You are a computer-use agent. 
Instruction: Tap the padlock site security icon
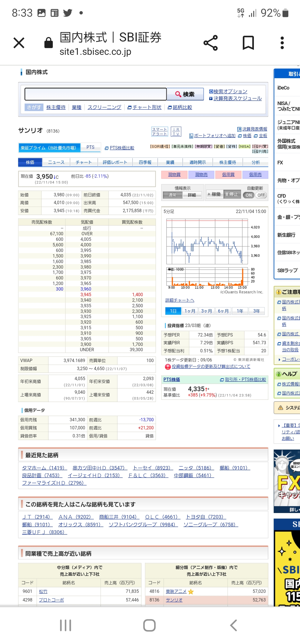[x=49, y=43]
